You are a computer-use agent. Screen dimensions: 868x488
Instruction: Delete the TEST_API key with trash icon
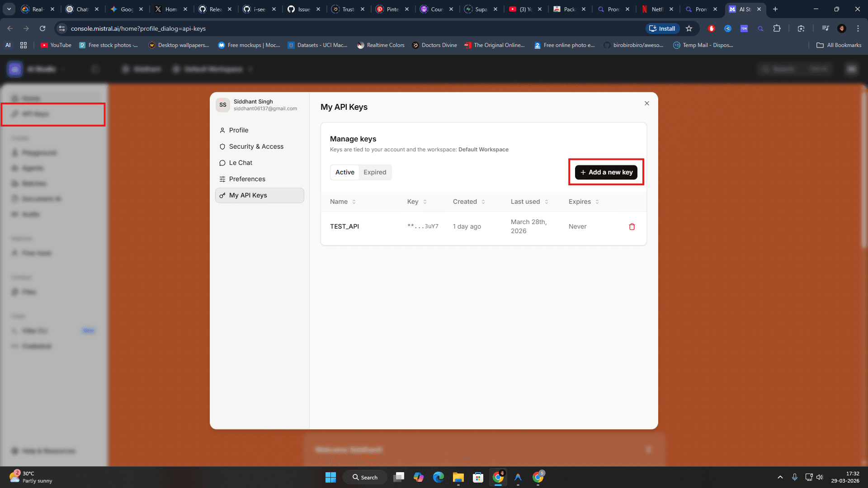point(632,227)
